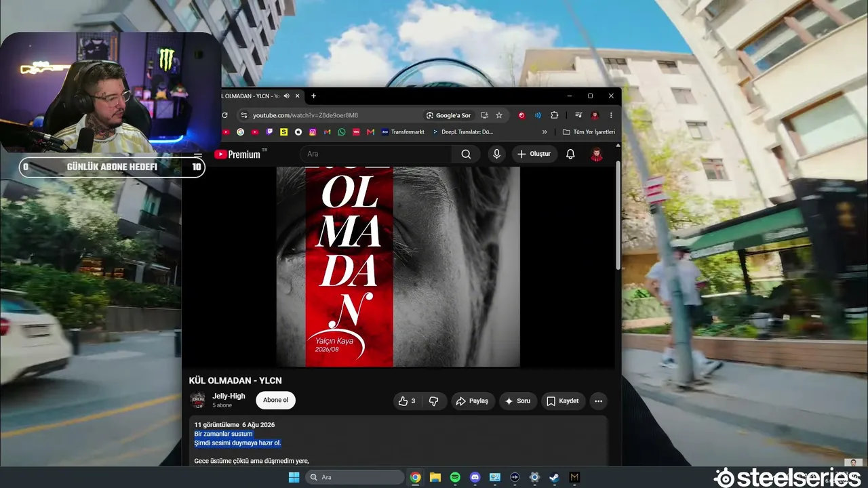This screenshot has width=868, height=488.
Task: Open Discord from the taskbar
Action: pos(475,477)
